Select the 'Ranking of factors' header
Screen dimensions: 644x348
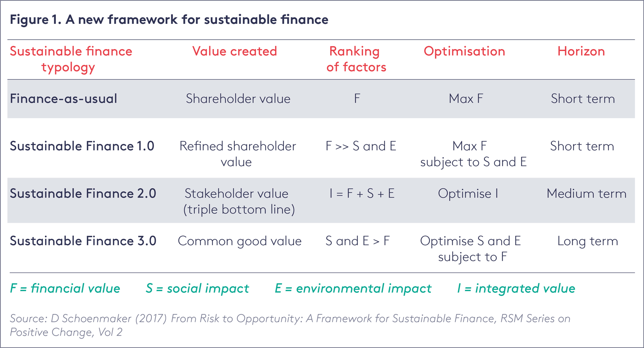[356, 59]
